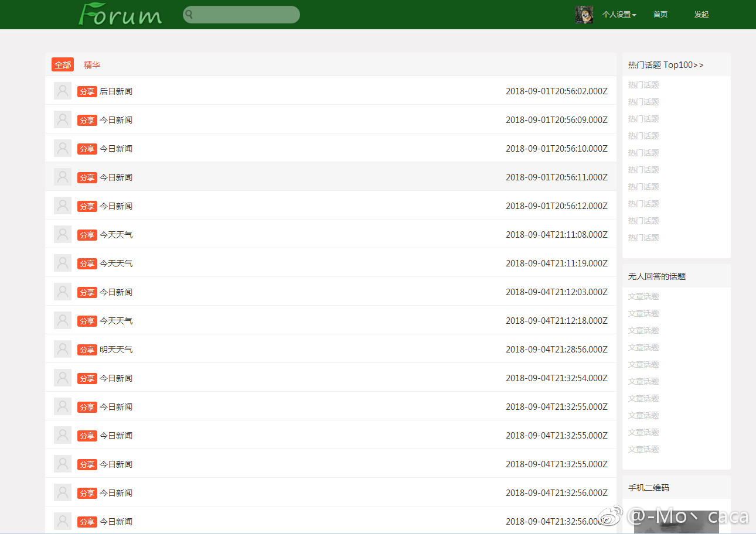
Task: Click timestamp 2018-09-04T21:12:03.000Z
Action: tap(557, 292)
